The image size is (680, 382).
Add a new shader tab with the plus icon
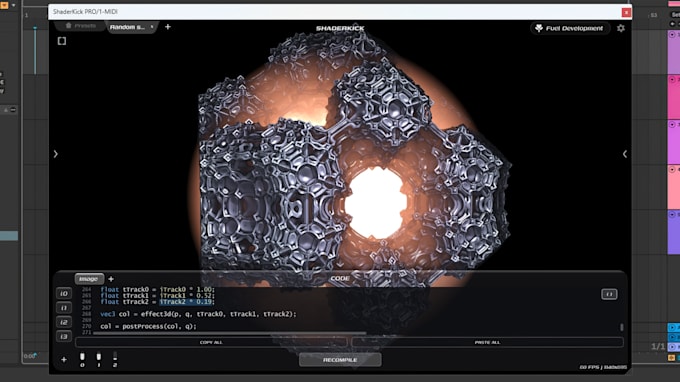coord(168,27)
